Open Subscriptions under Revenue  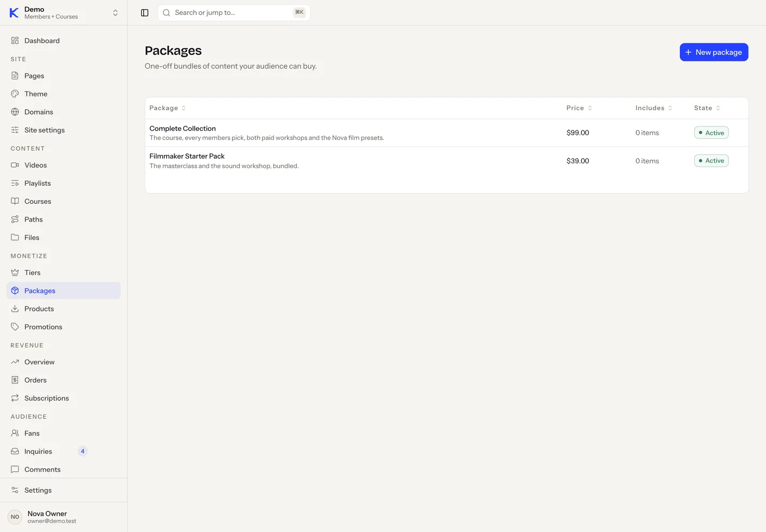[64, 398]
